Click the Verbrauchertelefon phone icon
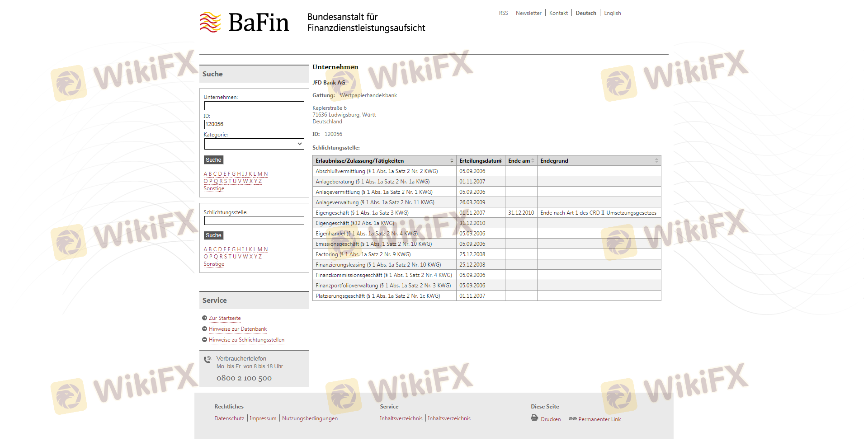Screen dimensions: 868x441 coord(208,360)
